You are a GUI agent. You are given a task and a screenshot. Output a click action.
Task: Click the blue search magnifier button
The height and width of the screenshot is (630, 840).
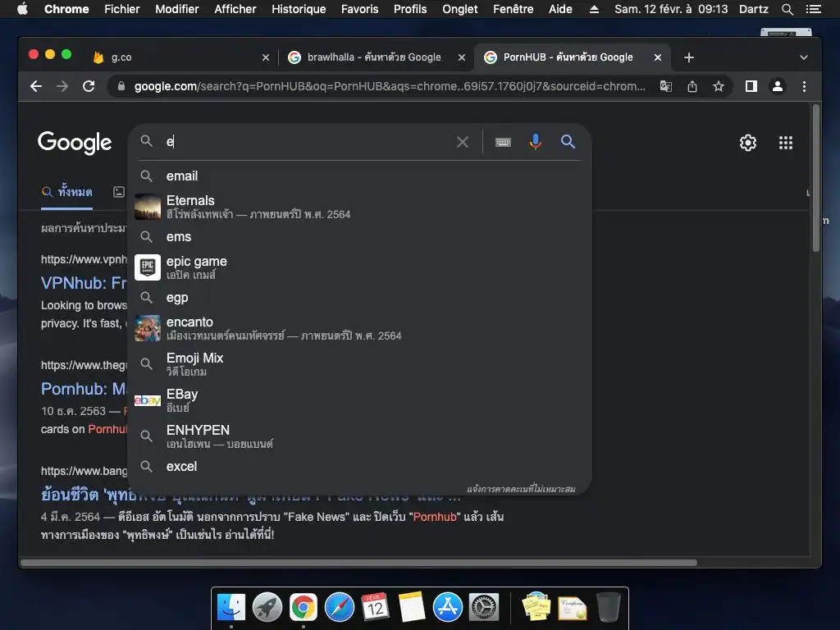(x=568, y=142)
